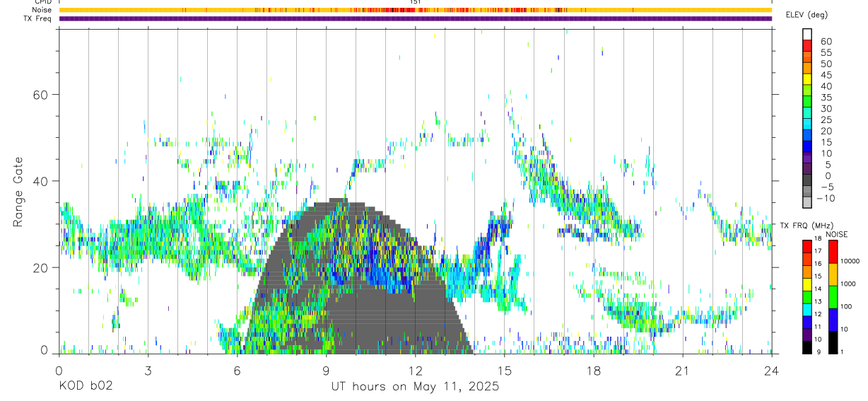Click the 'KOD b02' radar label

pyautogui.click(x=85, y=387)
